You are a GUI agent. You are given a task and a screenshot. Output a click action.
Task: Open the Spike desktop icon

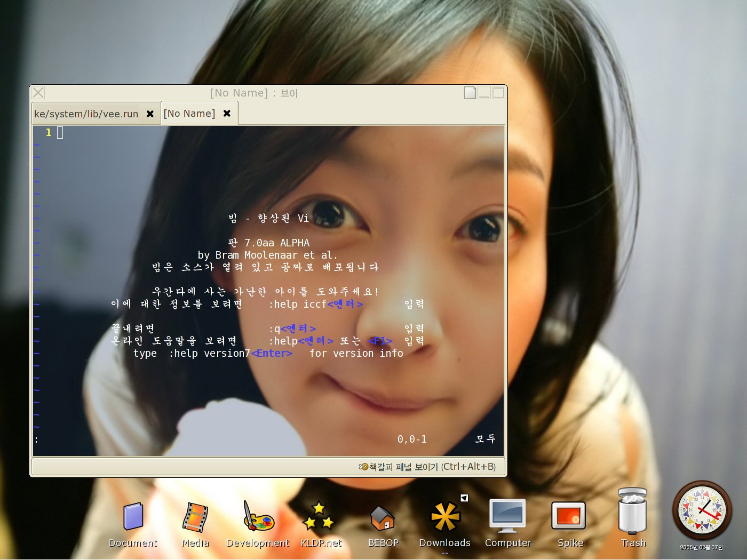tap(569, 516)
